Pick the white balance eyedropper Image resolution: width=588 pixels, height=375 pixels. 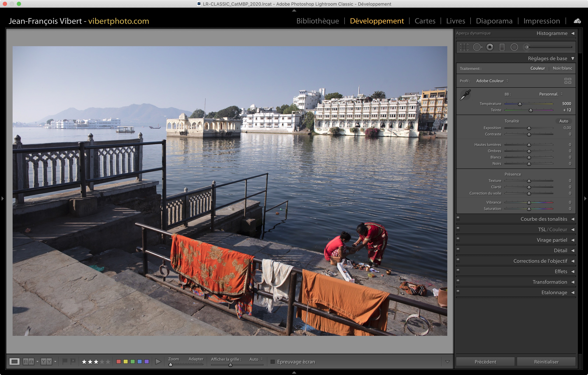[465, 95]
